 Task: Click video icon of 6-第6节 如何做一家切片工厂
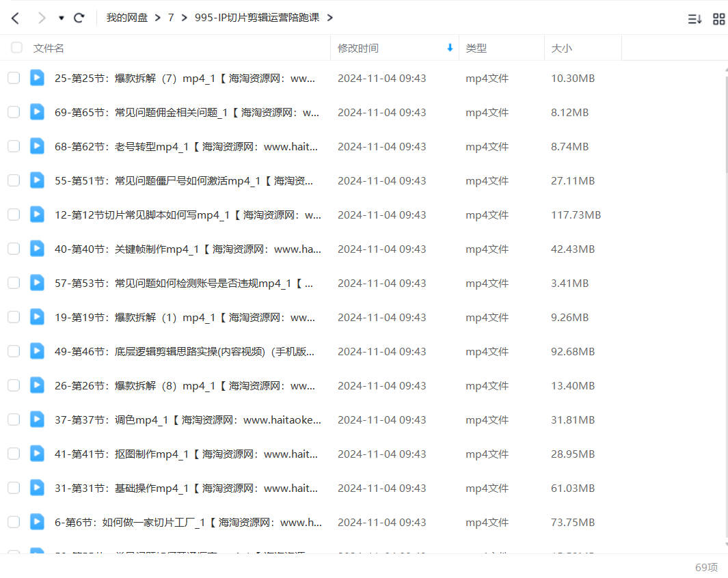click(37, 523)
